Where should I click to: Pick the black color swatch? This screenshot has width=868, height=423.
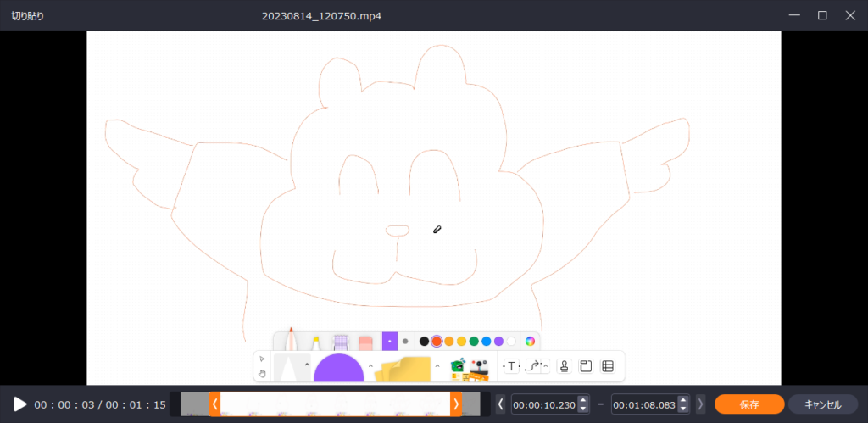coord(424,341)
